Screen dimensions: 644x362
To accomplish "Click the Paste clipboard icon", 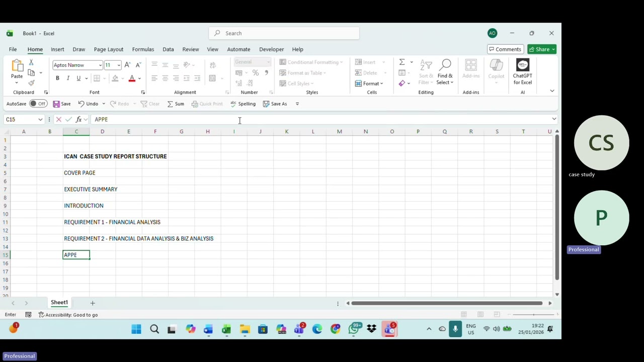I will point(17,66).
